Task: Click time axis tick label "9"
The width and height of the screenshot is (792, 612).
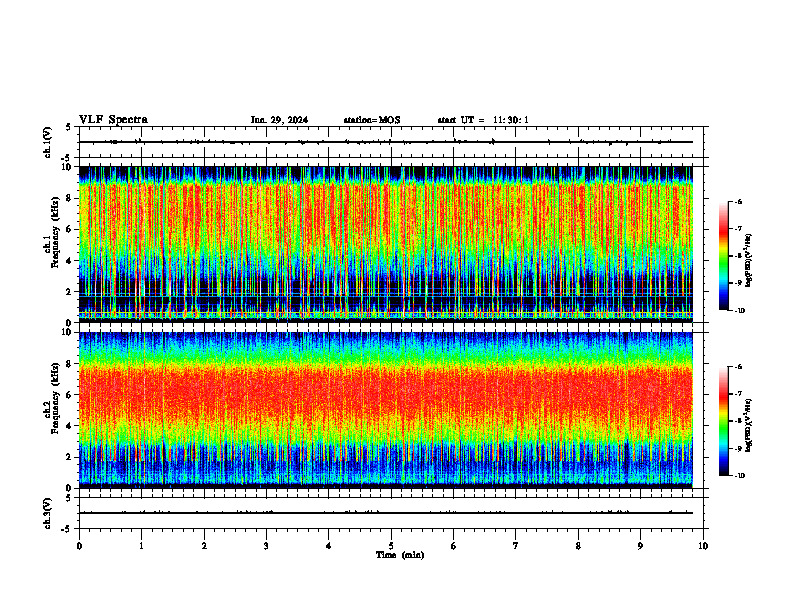Action: (x=640, y=546)
